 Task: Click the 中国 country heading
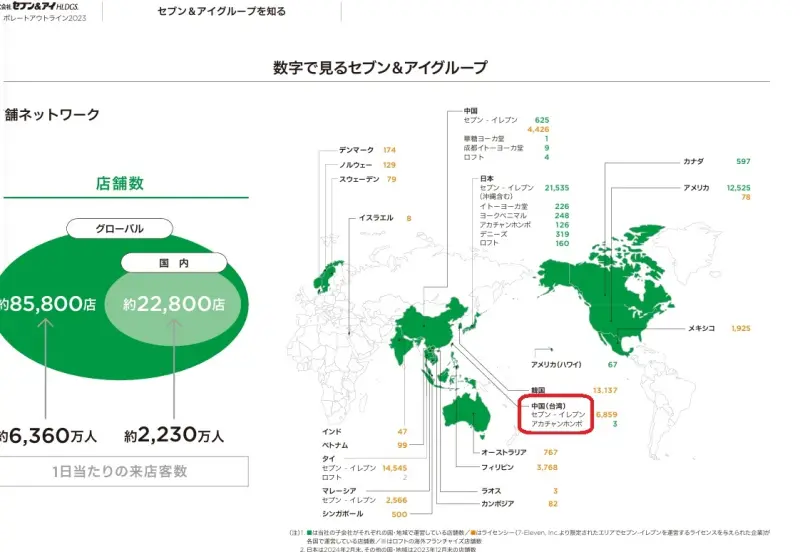pos(470,111)
